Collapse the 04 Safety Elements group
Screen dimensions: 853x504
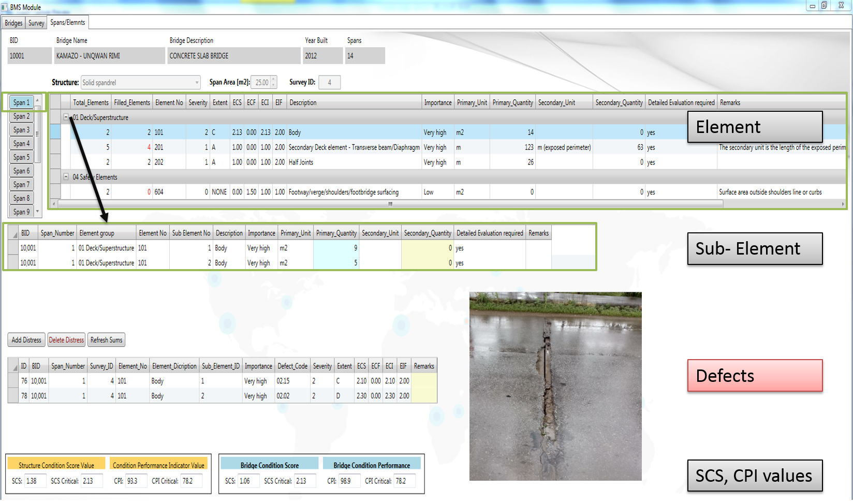coord(66,177)
